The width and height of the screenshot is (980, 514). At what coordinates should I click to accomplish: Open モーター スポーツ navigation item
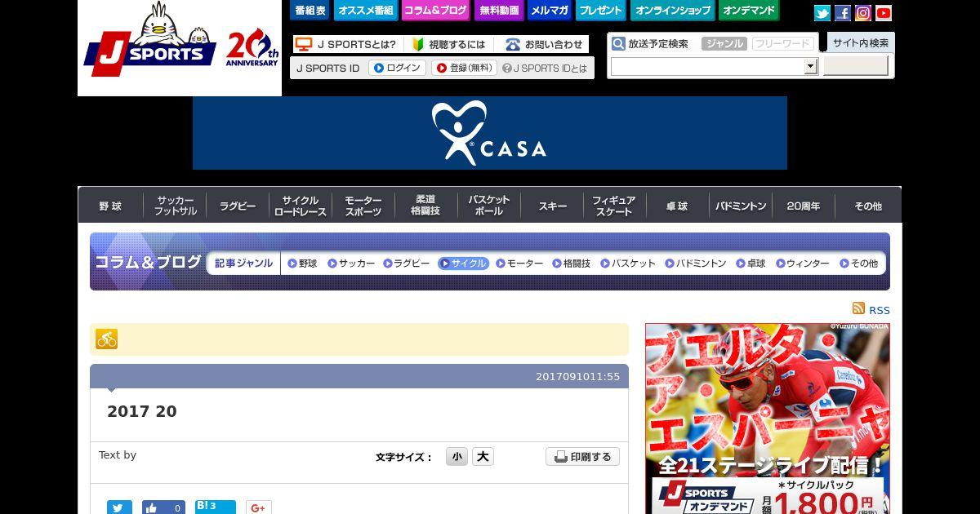(x=363, y=206)
